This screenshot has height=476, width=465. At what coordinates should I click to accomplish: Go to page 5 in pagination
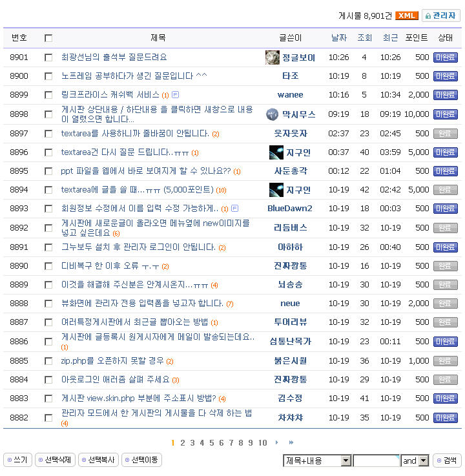click(211, 442)
